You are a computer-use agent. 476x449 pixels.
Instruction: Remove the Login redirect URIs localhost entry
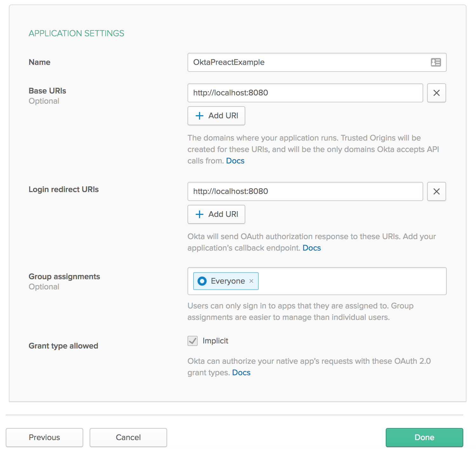[x=436, y=191]
